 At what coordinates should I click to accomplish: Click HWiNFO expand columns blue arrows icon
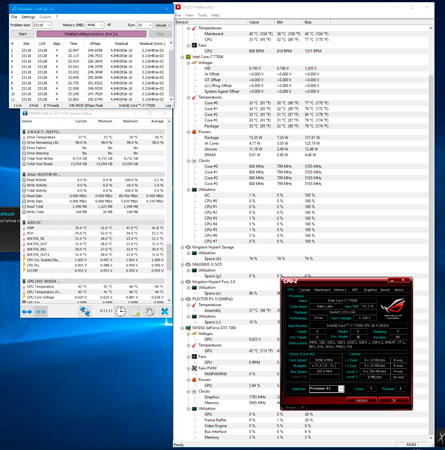pyautogui.click(x=27, y=312)
